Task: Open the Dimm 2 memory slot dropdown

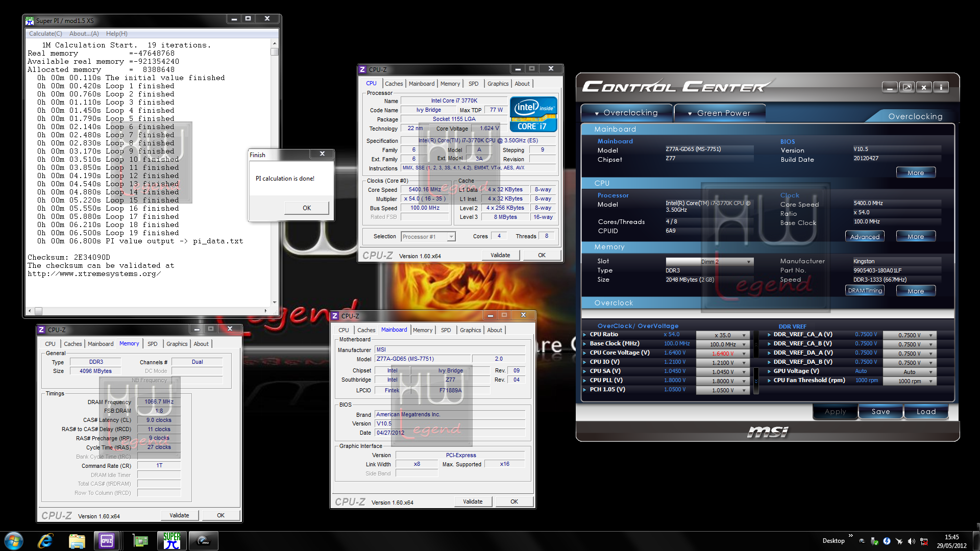Action: (709, 262)
